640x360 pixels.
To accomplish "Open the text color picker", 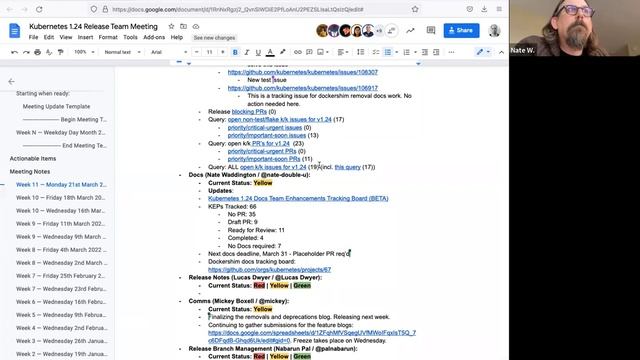I will pyautogui.click(x=270, y=52).
